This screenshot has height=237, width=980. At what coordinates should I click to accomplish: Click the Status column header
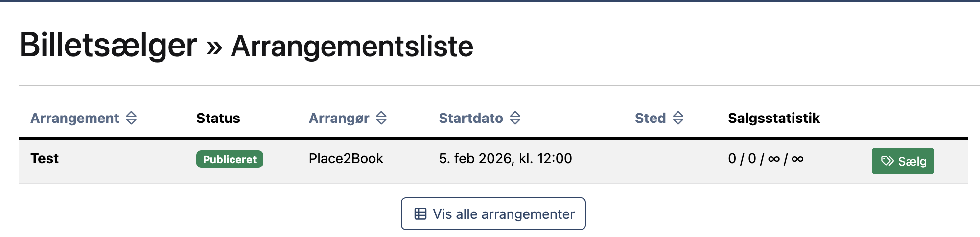218,118
